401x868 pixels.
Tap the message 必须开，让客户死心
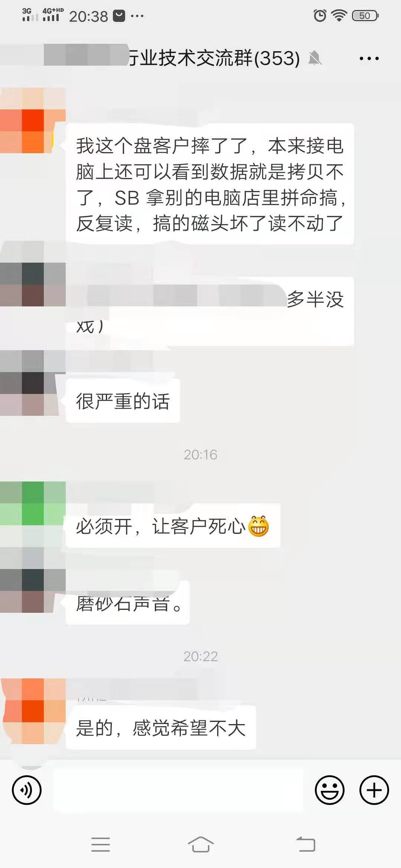tap(173, 526)
